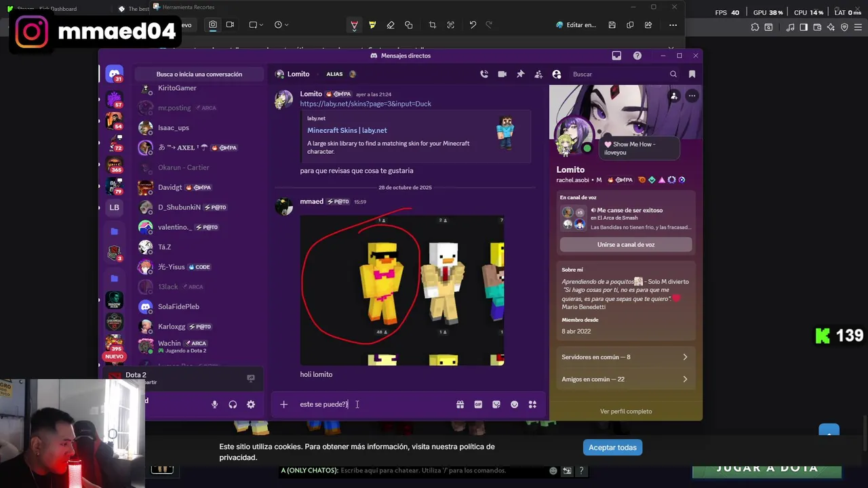Image resolution: width=868 pixels, height=488 pixels.
Task: Open the sticker picker
Action: click(x=496, y=404)
